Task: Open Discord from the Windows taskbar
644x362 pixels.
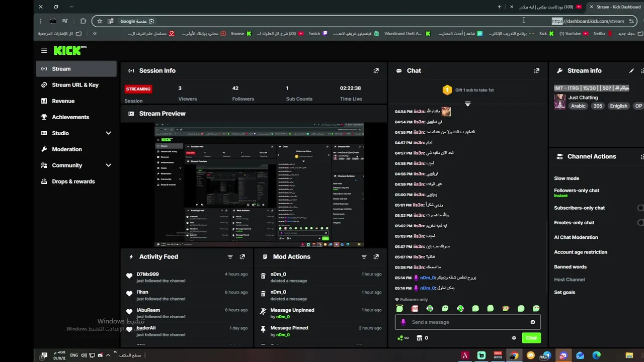Action: 563,355
